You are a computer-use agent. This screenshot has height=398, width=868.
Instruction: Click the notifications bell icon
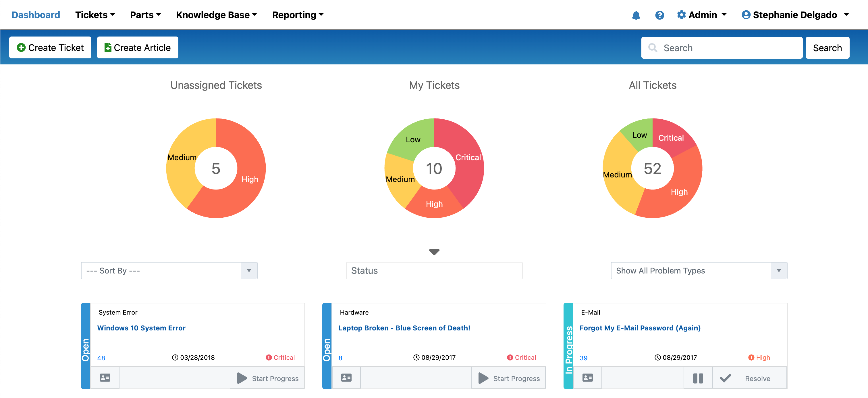(636, 15)
